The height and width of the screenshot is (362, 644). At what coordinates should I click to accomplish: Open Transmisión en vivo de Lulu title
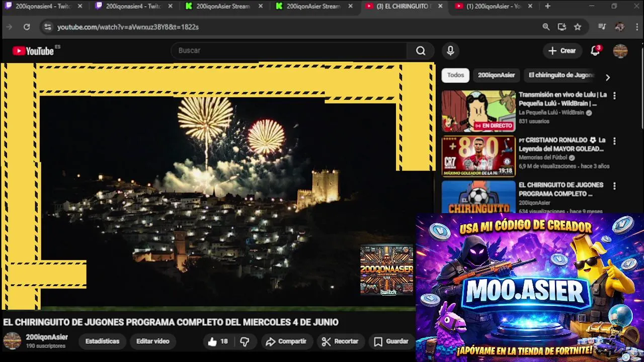pyautogui.click(x=563, y=99)
